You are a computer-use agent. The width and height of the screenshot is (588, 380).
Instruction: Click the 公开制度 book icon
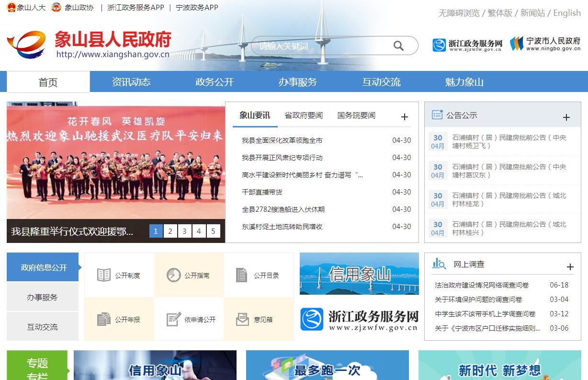(104, 275)
